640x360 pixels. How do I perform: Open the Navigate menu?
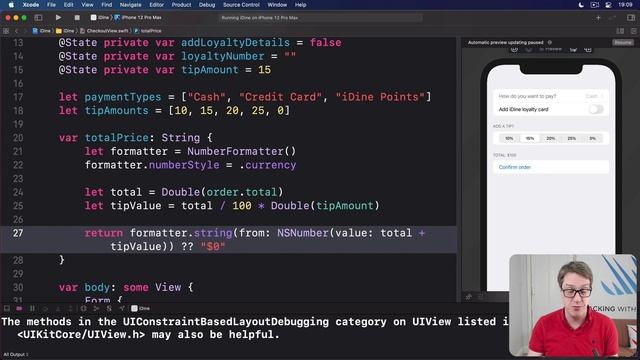[x=131, y=5]
